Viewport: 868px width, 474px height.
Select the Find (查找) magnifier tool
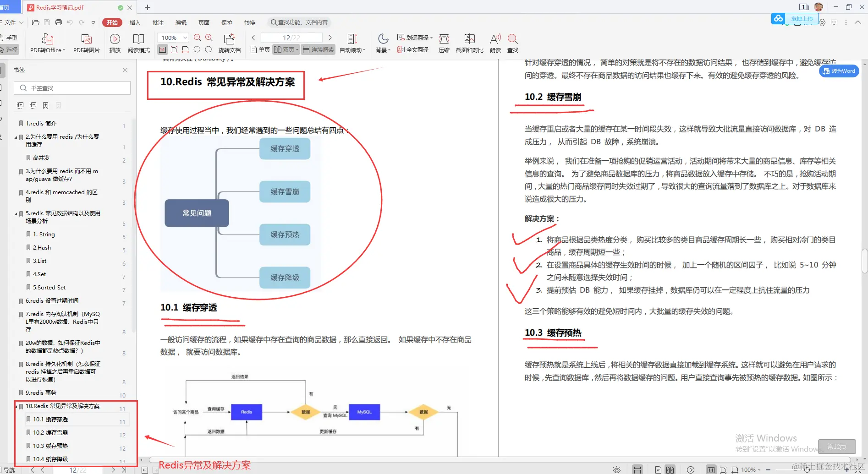point(512,44)
